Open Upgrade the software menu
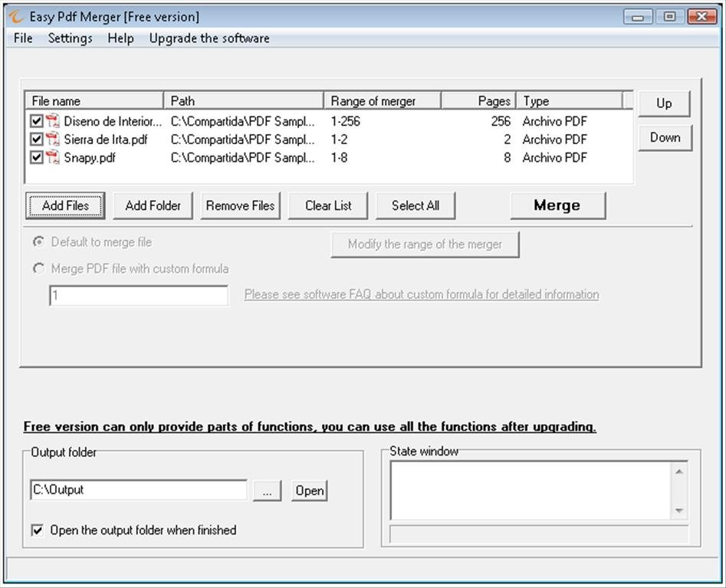The image size is (726, 588). [x=209, y=38]
